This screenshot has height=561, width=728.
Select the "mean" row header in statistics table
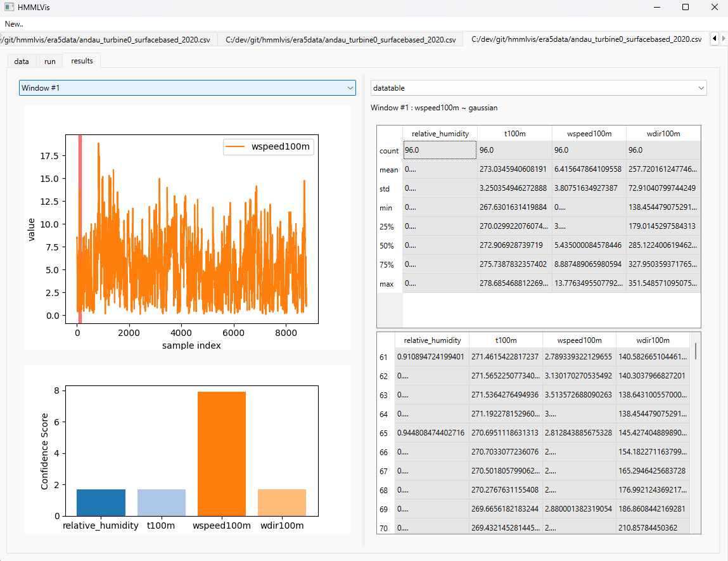coord(389,170)
